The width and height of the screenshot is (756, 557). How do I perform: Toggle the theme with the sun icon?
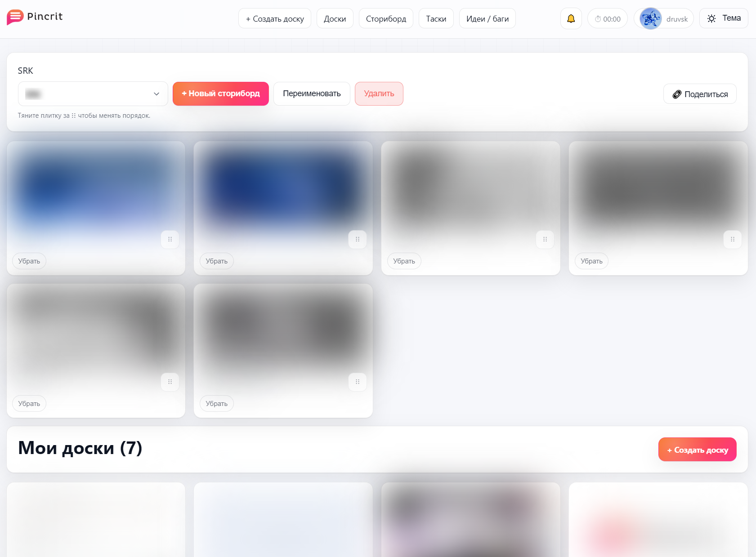[x=711, y=18]
